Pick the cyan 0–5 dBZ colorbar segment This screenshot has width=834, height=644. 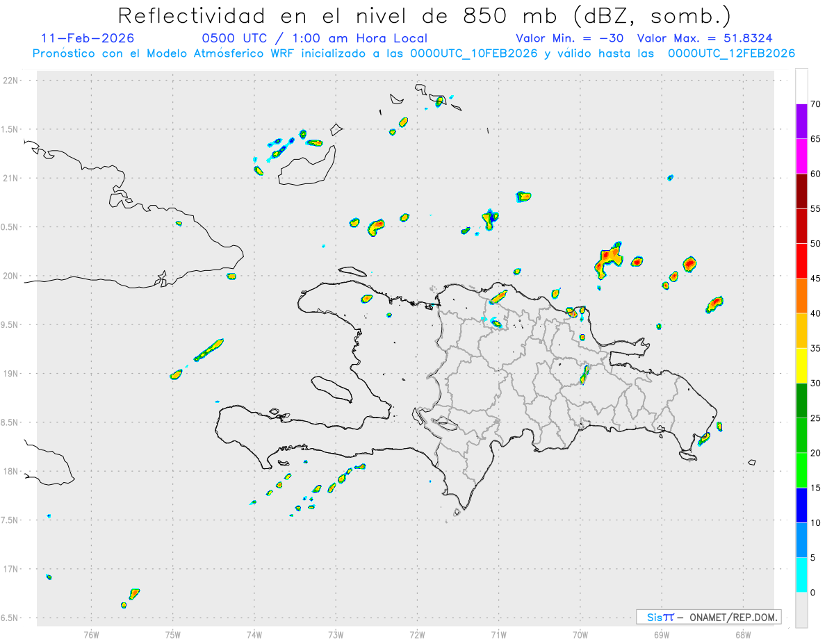801,575
